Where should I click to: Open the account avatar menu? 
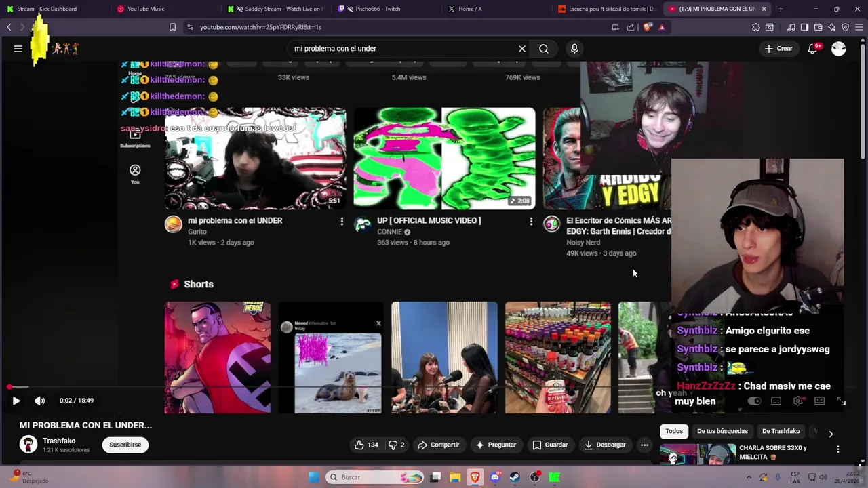pos(839,49)
